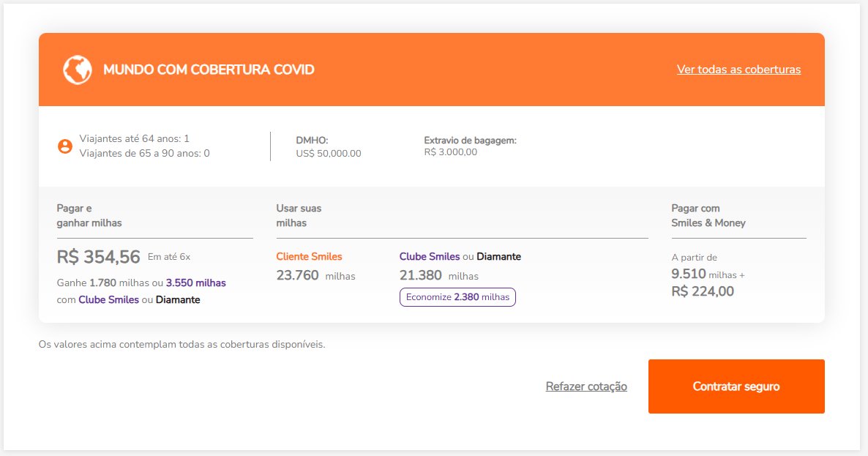This screenshot has width=868, height=456.
Task: Click Extravio de bagagem R$ 3.000,00 value
Action: pos(451,152)
